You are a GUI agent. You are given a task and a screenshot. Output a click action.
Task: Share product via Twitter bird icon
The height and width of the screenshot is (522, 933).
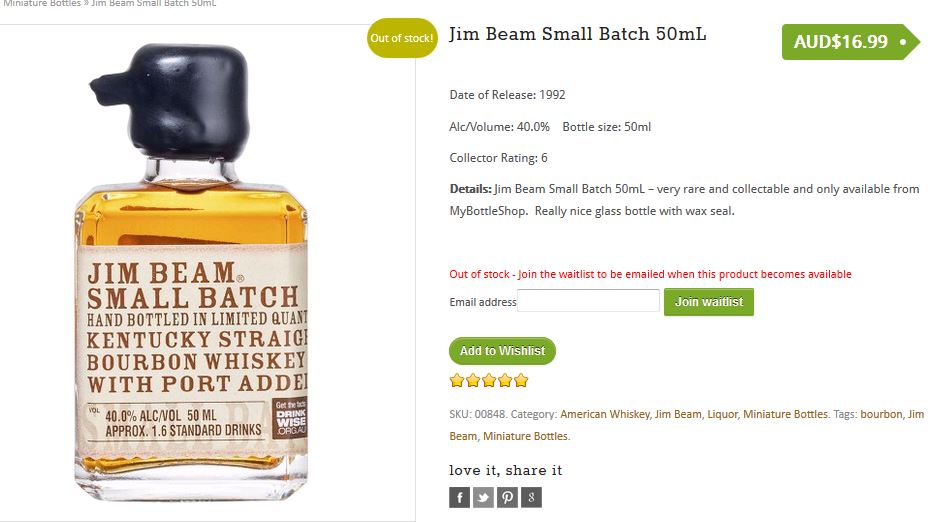483,497
